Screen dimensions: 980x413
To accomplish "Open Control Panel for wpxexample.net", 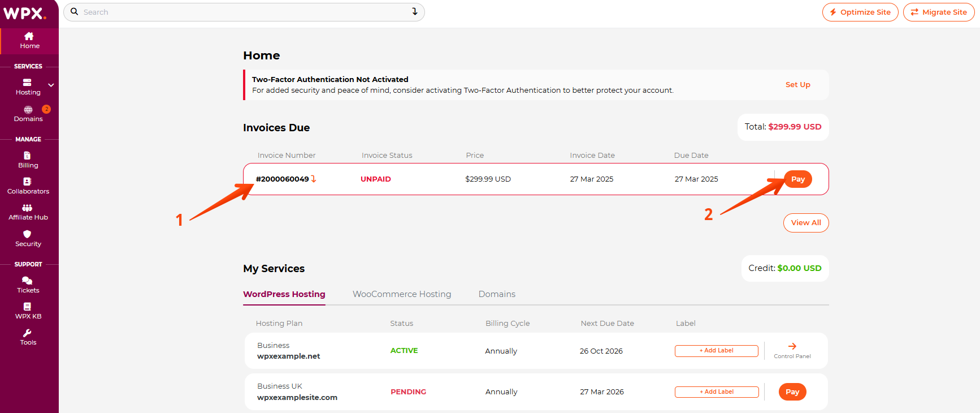I will [792, 351].
